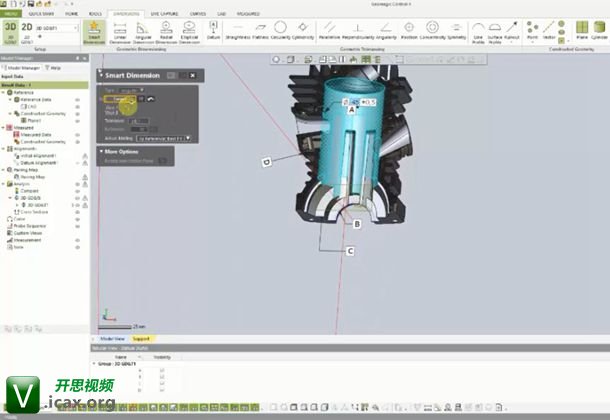This screenshot has width=610, height=420.
Task: Collapse the Measured tree node
Action: click(4, 128)
